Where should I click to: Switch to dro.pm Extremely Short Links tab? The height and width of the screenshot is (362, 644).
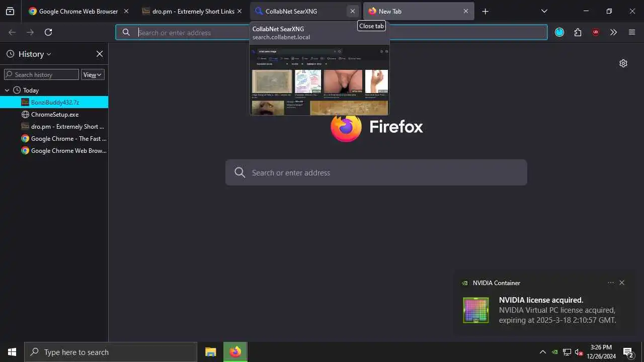point(193,11)
